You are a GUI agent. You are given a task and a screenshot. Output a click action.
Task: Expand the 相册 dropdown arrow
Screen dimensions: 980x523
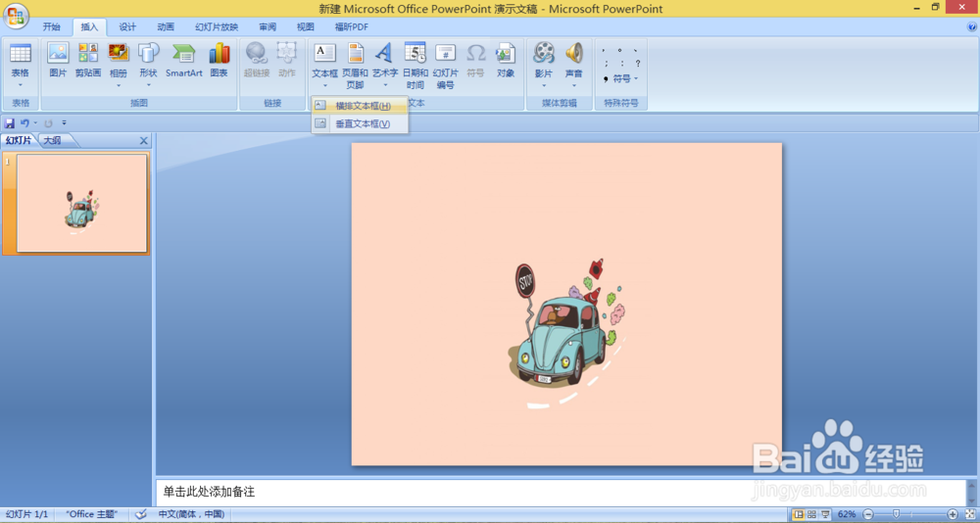coord(119,85)
